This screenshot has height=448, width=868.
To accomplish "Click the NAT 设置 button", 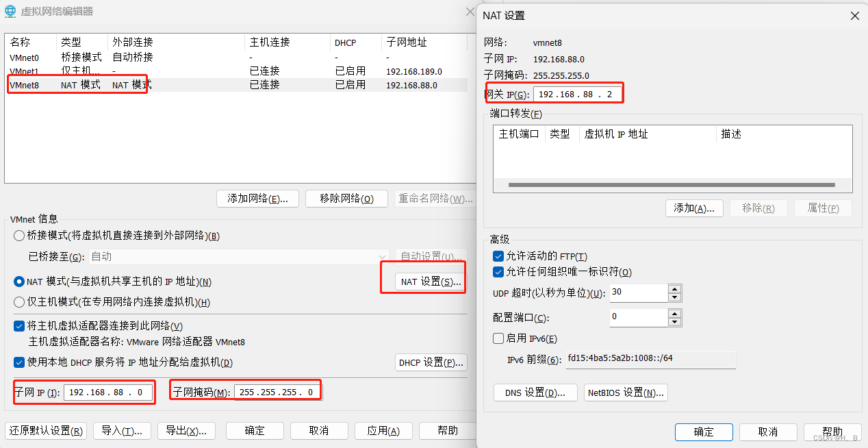I will 431,282.
